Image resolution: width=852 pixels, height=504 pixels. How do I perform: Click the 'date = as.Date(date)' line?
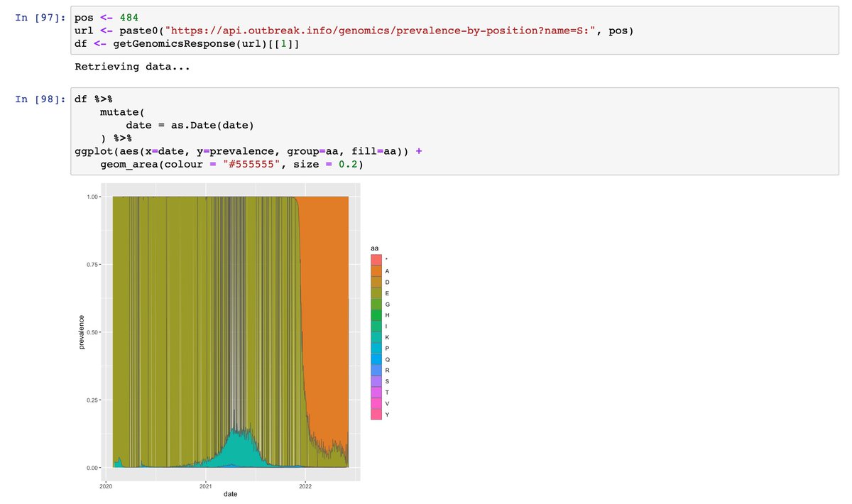[x=190, y=126]
